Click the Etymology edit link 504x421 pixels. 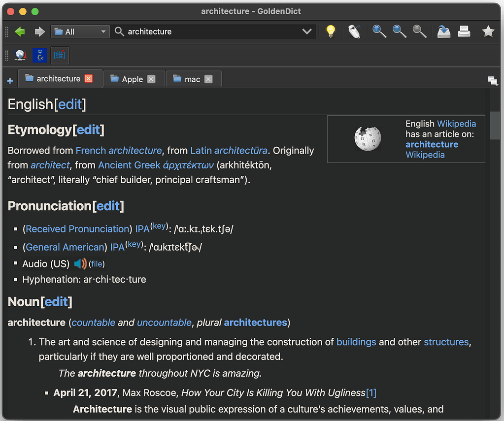[x=88, y=130]
